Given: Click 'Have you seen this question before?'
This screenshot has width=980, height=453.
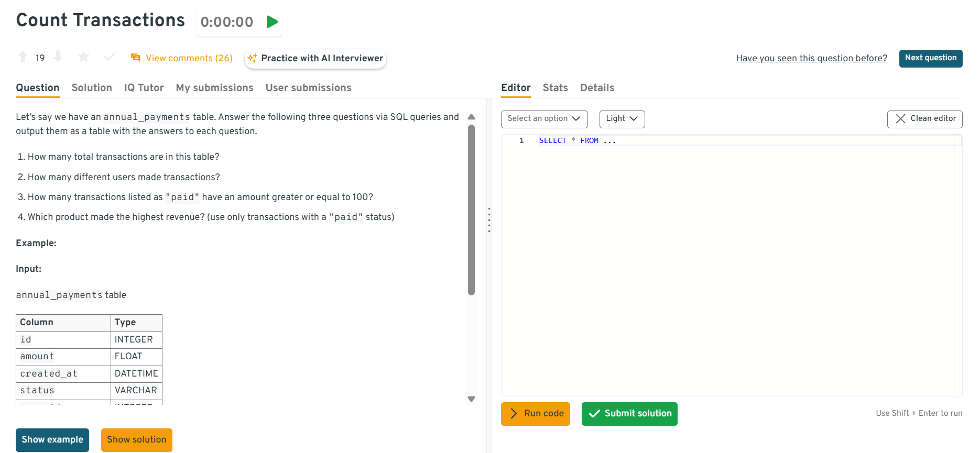Looking at the screenshot, I should point(811,58).
